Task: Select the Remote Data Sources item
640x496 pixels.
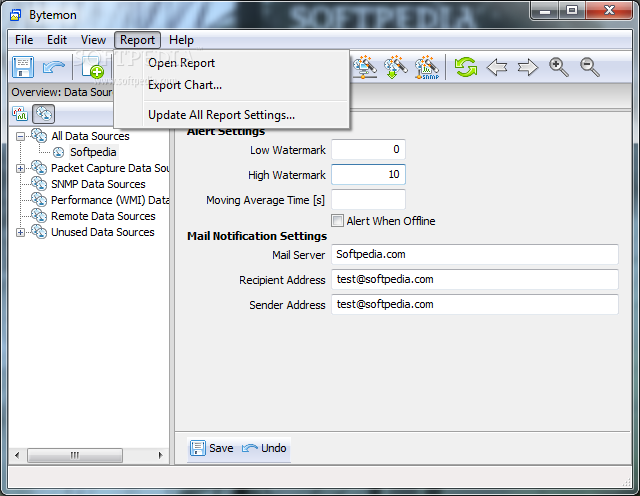Action: point(103,216)
